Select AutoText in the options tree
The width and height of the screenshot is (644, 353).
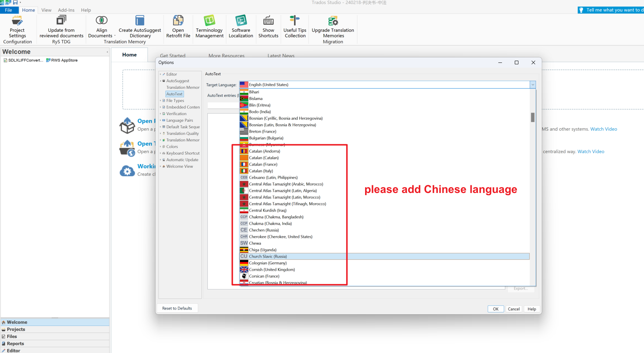coord(175,94)
